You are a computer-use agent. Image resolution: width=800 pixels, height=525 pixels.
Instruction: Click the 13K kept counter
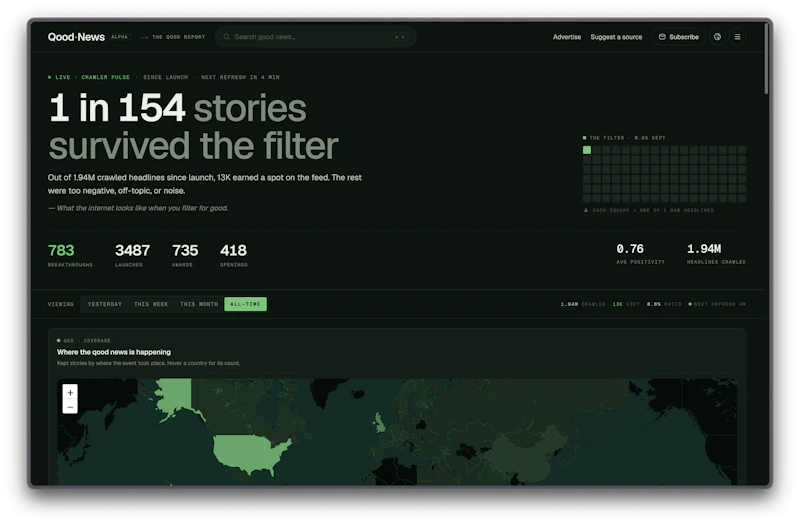click(626, 304)
